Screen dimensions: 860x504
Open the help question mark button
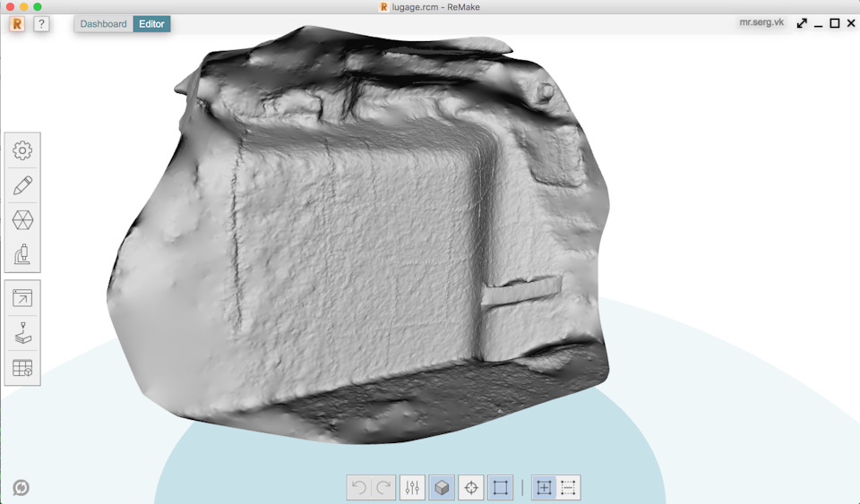pyautogui.click(x=41, y=24)
